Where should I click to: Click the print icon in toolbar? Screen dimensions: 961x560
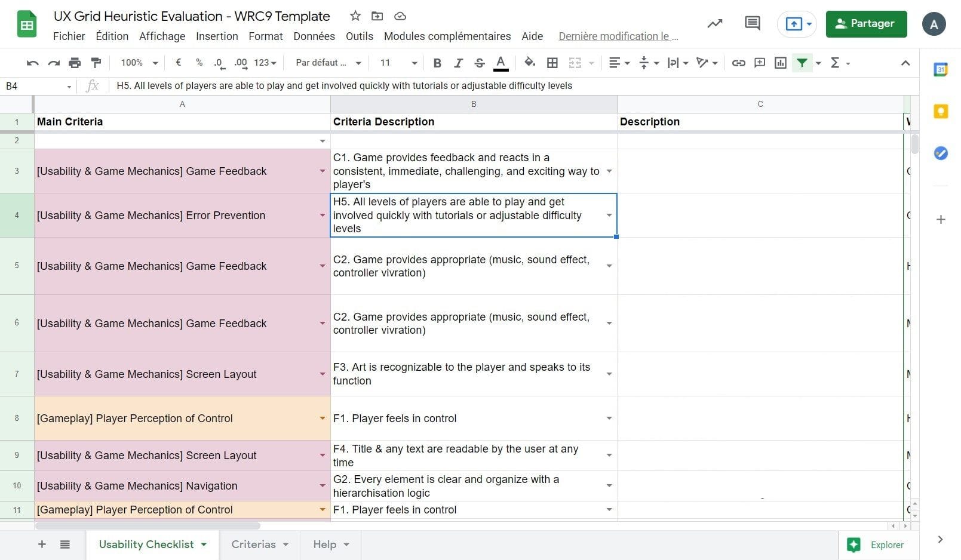75,63
